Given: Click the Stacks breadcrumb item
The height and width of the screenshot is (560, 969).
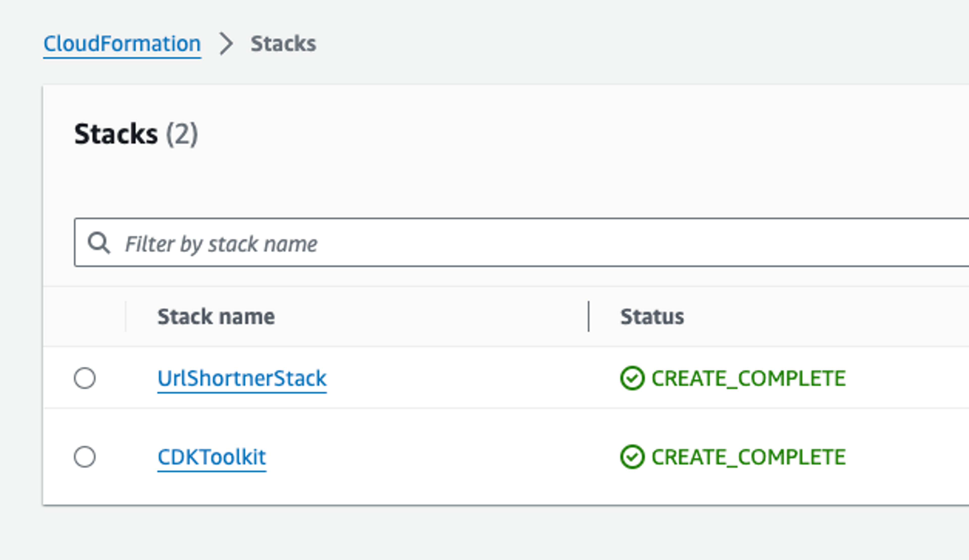Looking at the screenshot, I should tap(283, 44).
